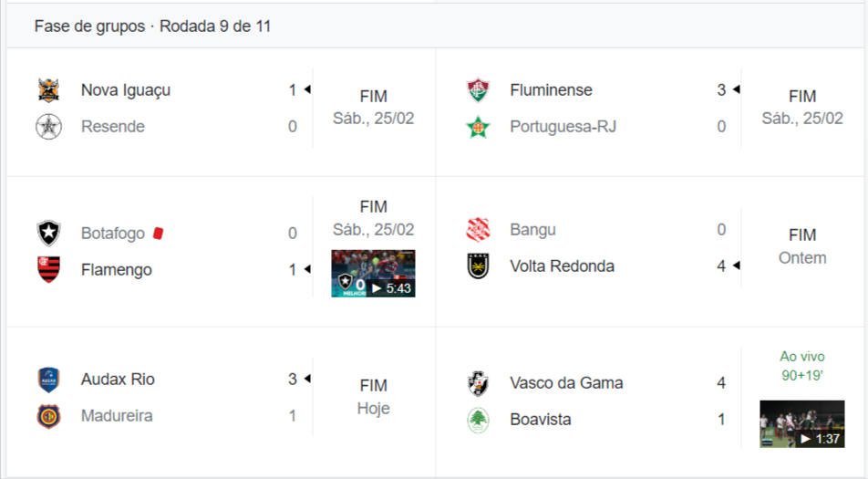
Task: Open the Fluminense vs Portuguesa-RJ match
Action: (x=802, y=108)
